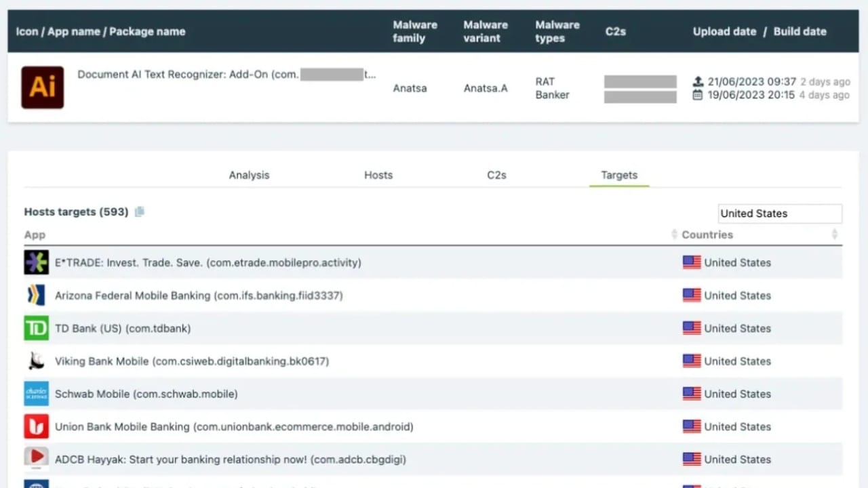Click United States text in ADCB Hayyak row
The width and height of the screenshot is (868, 488).
pos(738,459)
